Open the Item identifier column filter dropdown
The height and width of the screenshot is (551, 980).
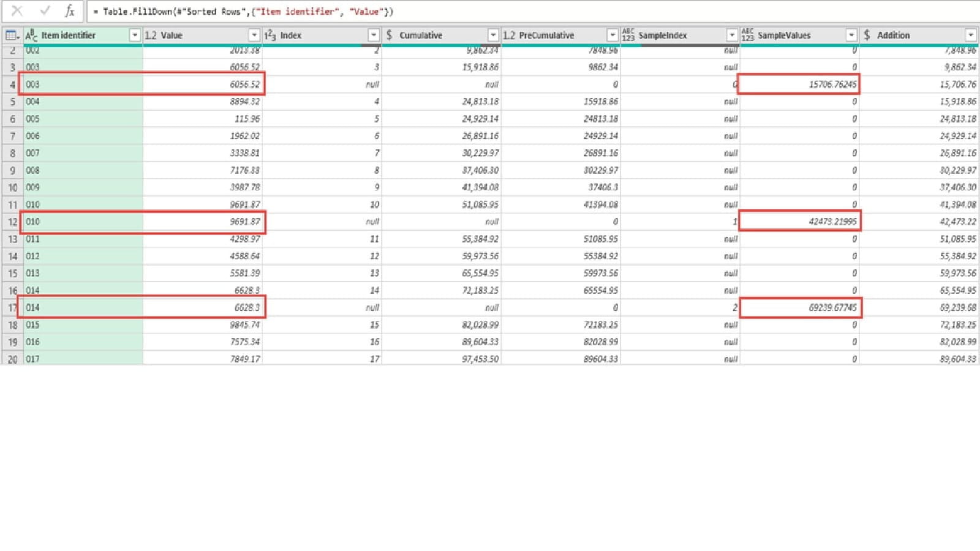(x=135, y=36)
